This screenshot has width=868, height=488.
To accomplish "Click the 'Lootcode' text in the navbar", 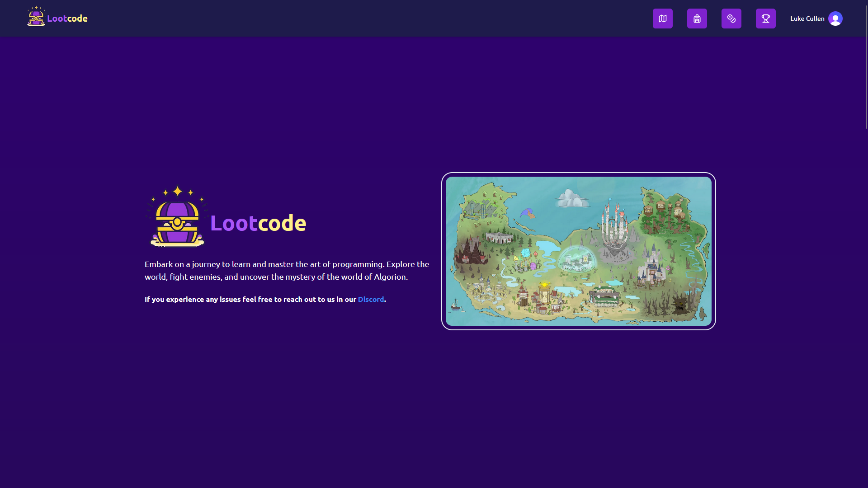I will (67, 19).
